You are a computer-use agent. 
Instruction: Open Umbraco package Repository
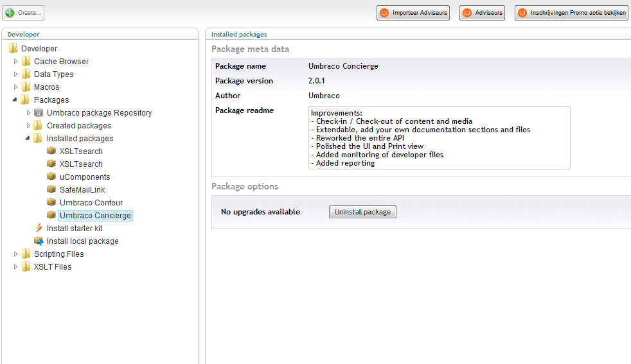click(x=99, y=113)
